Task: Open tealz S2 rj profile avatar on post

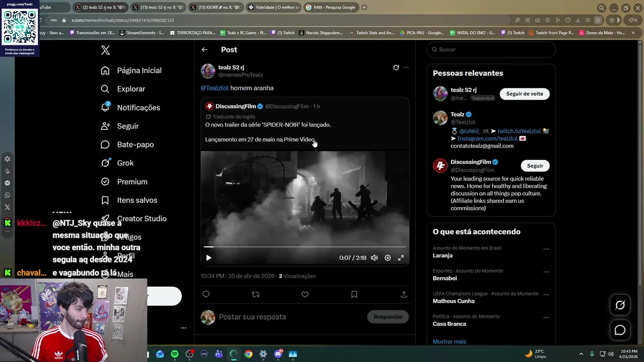Action: pyautogui.click(x=208, y=71)
